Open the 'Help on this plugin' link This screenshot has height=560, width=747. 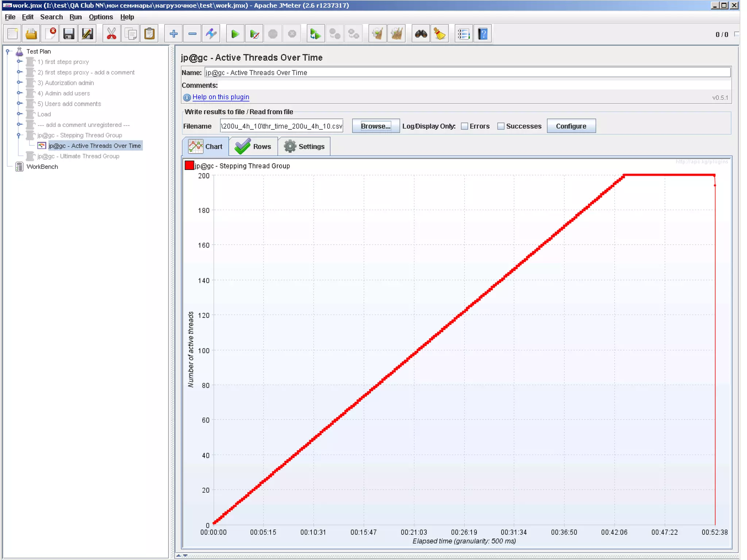[x=221, y=97]
